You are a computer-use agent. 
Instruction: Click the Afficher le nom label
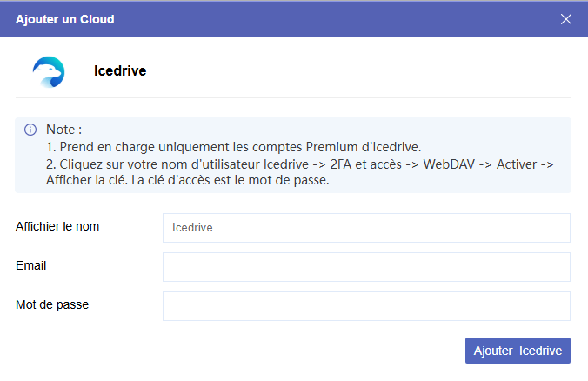tap(57, 226)
